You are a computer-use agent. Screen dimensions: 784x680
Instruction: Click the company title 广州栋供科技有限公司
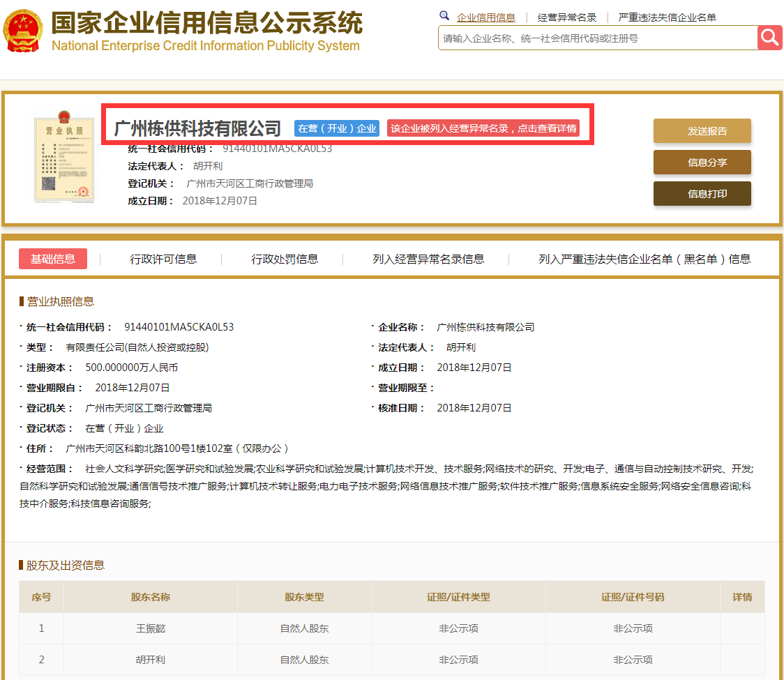point(197,128)
